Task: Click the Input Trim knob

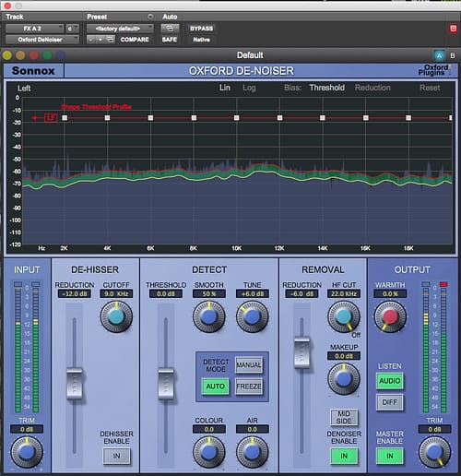Action: click(x=27, y=452)
